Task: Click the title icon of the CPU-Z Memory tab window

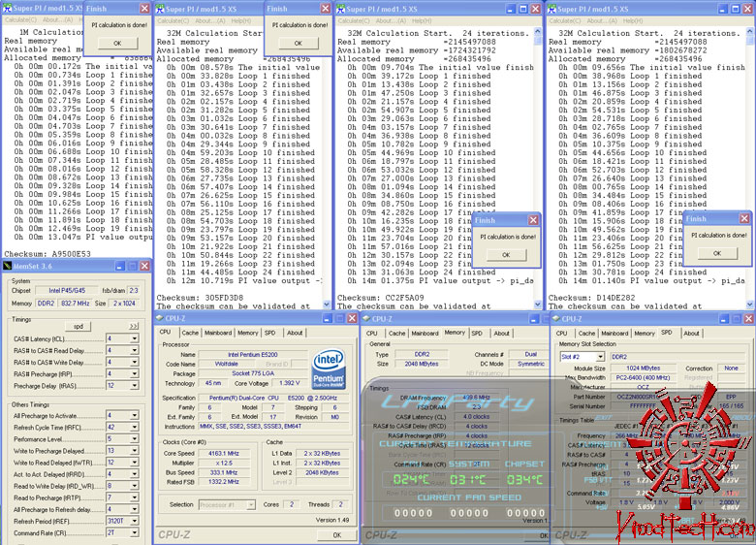Action: [366, 319]
